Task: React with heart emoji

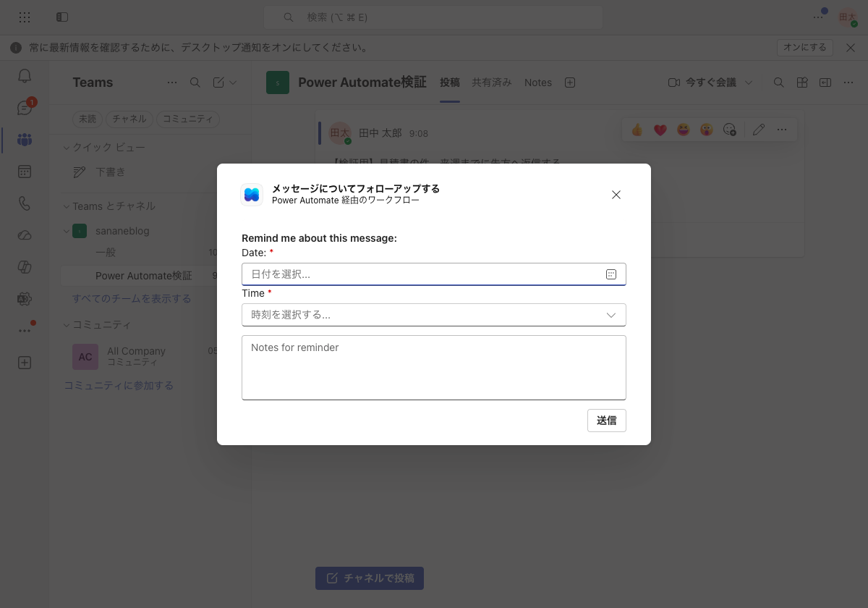Action: (x=660, y=130)
